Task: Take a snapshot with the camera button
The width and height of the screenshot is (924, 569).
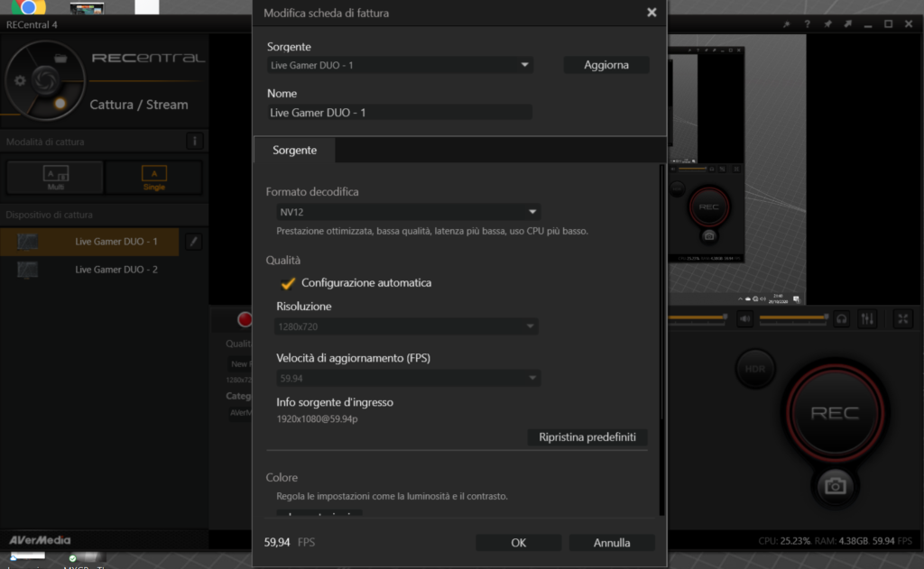Action: tap(835, 486)
